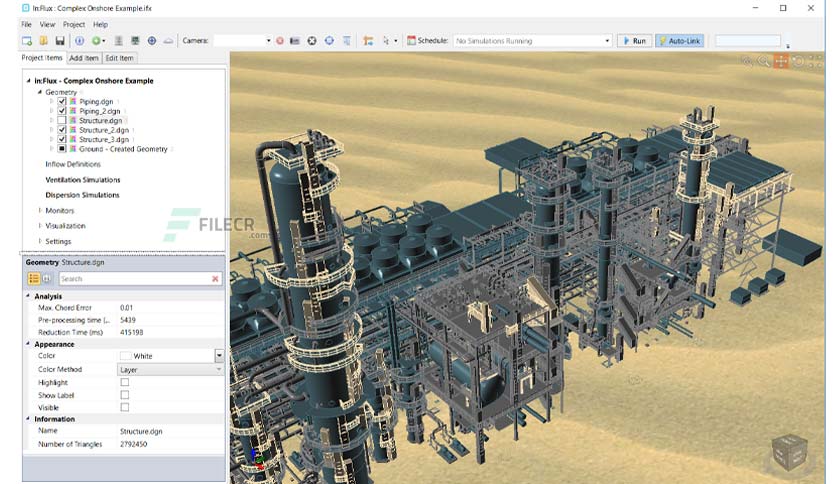Select Ventilation Simulations in the tree
836x484 pixels.
(83, 180)
